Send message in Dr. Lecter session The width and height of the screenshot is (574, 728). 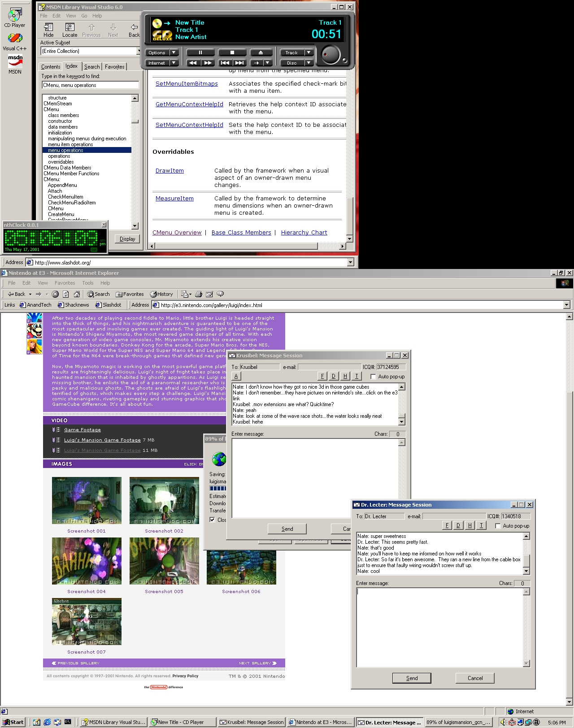[412, 678]
